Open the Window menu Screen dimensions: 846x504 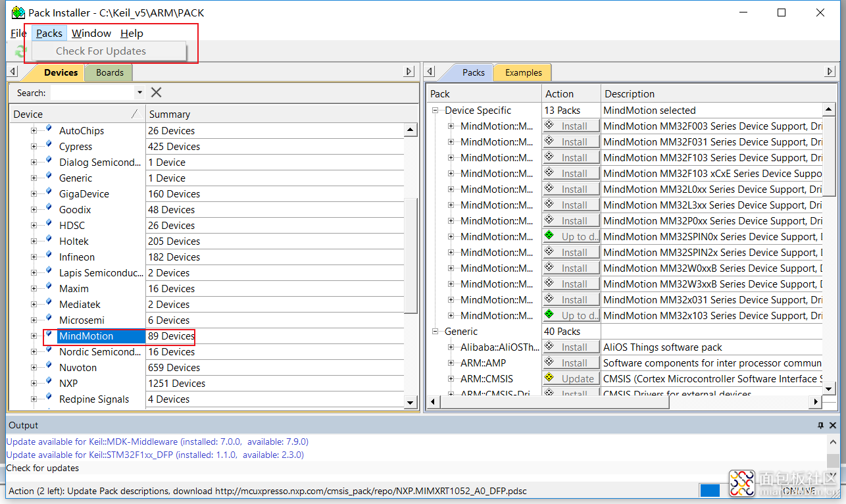[x=91, y=33]
